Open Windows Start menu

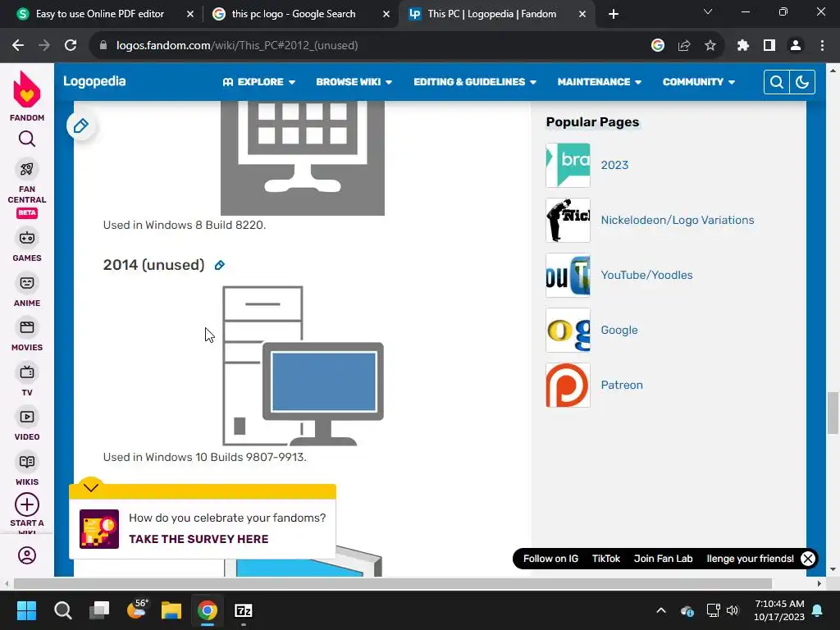(27, 610)
